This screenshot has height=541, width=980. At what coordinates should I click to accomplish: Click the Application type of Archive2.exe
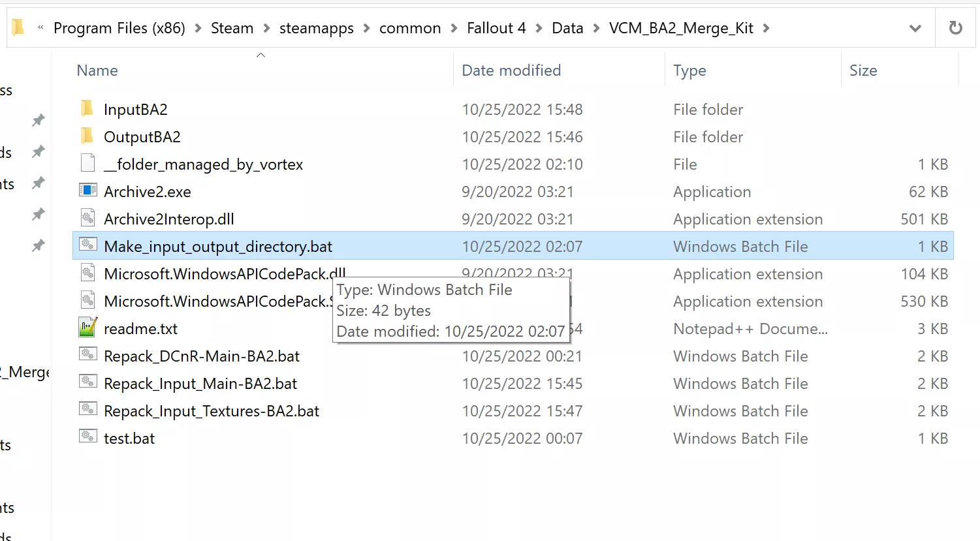[x=712, y=191]
